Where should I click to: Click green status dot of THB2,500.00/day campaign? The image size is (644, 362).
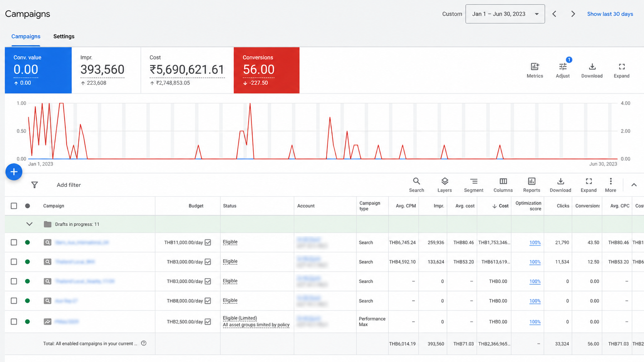pyautogui.click(x=27, y=322)
